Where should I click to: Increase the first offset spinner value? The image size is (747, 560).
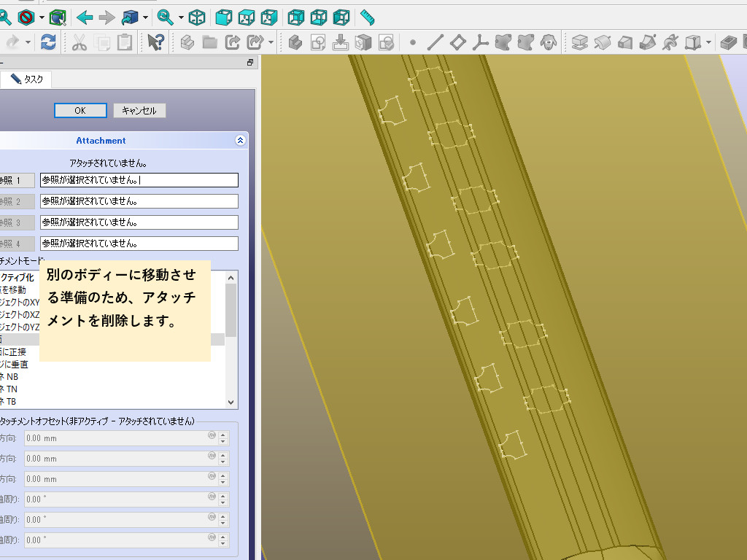pyautogui.click(x=223, y=435)
